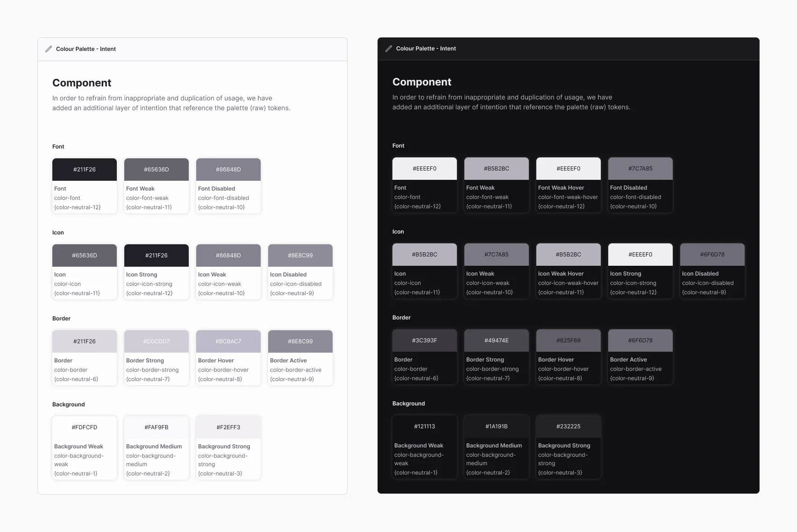Choose the dark panel Background Medium swatch #1A191B
The width and height of the screenshot is (797, 532).
pos(497,426)
